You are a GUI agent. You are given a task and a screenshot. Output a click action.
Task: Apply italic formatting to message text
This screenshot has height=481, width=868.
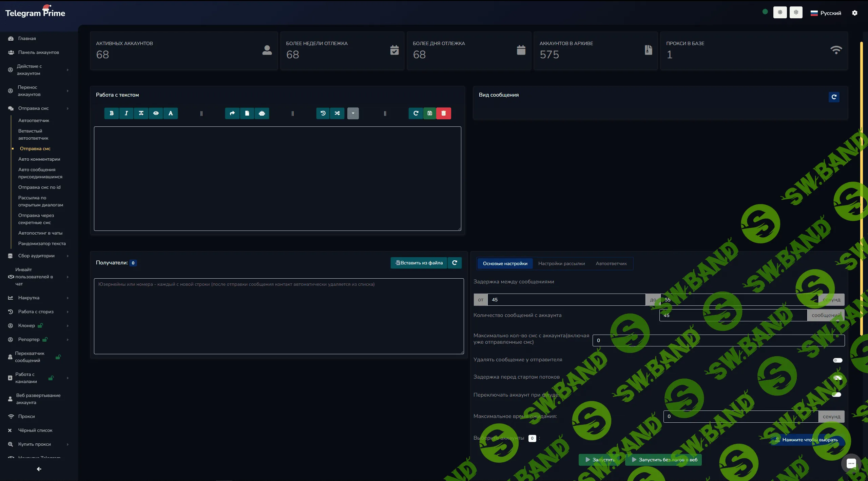point(126,113)
